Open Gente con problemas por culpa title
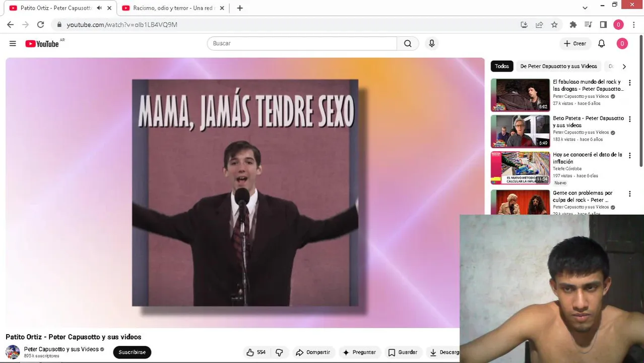644x363 pixels. 583,197
